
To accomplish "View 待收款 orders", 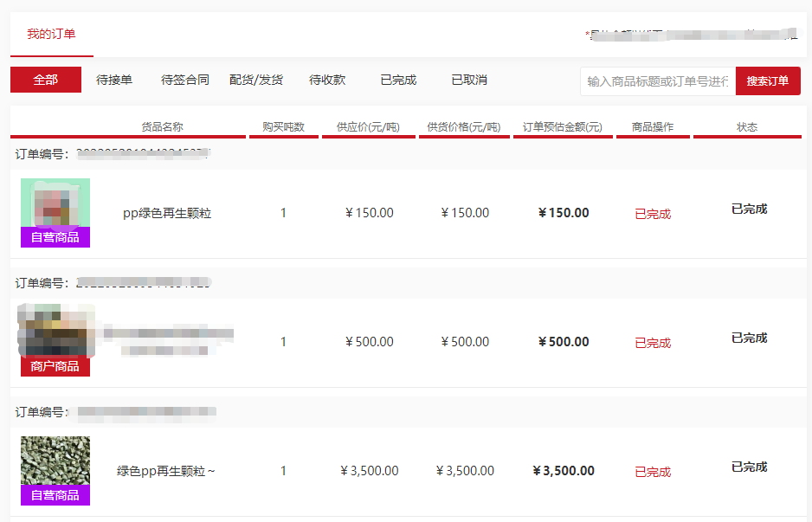I will 327,80.
